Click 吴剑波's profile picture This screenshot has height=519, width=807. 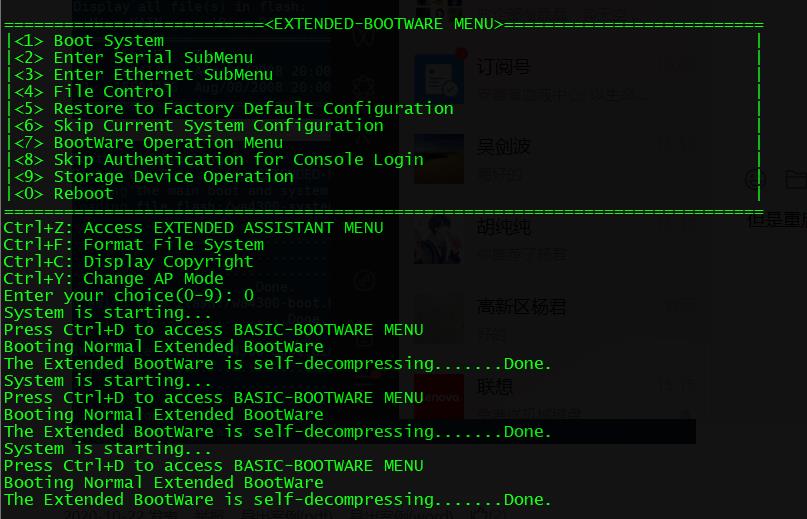(439, 157)
